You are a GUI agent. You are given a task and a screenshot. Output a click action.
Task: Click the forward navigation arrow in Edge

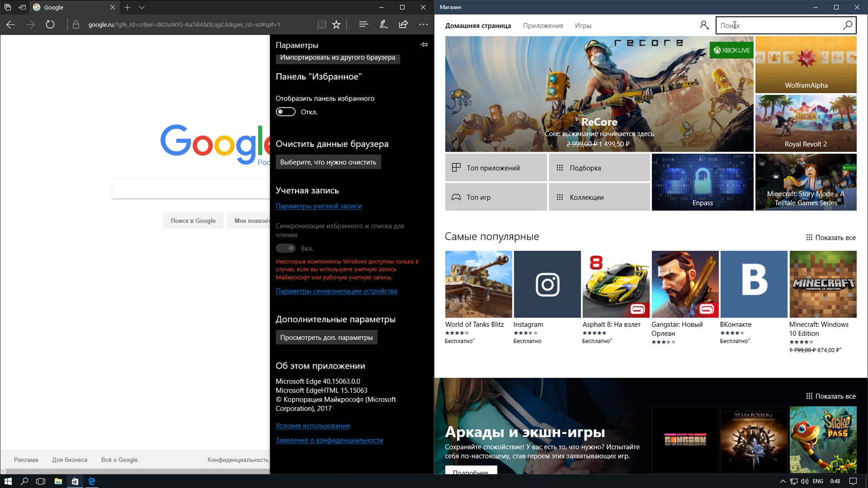tap(31, 25)
